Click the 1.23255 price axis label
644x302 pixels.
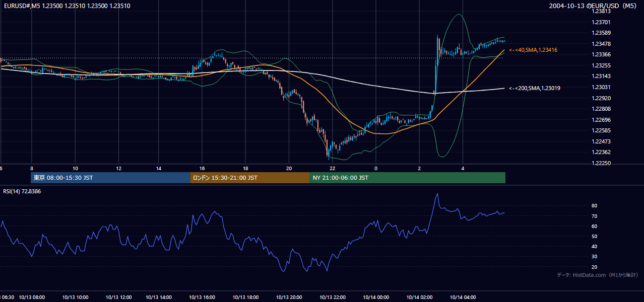601,65
